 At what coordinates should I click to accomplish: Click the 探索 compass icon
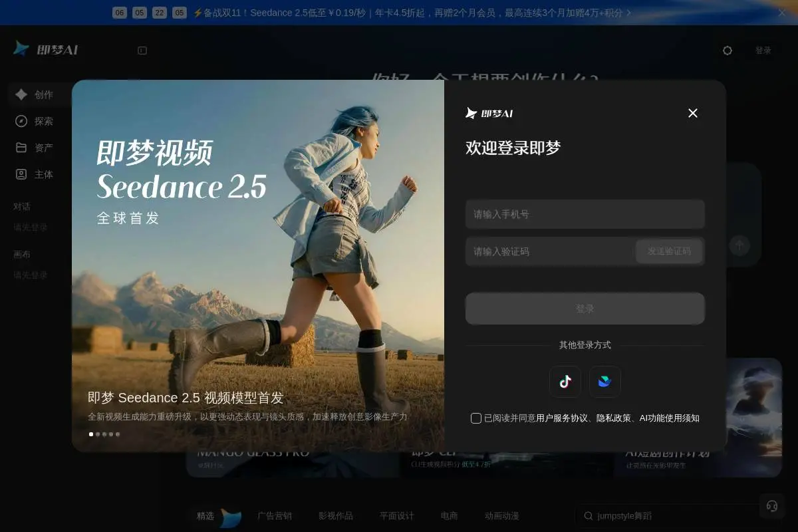[x=21, y=121]
